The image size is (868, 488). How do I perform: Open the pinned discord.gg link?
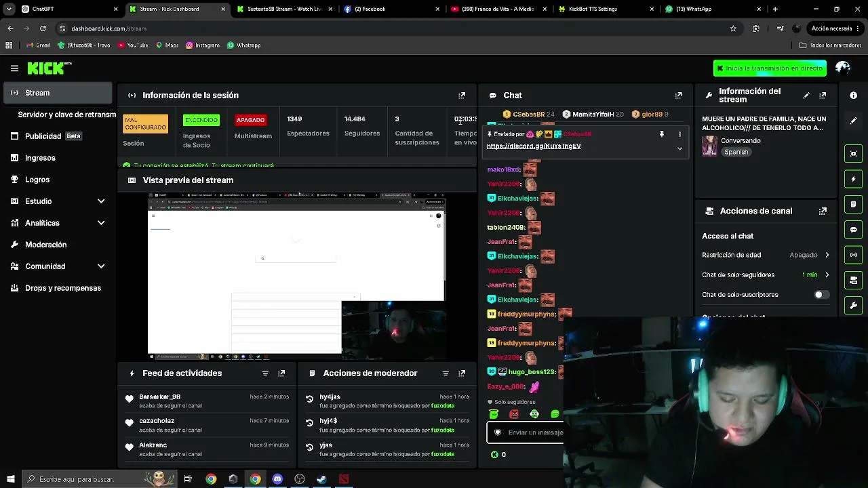[534, 146]
